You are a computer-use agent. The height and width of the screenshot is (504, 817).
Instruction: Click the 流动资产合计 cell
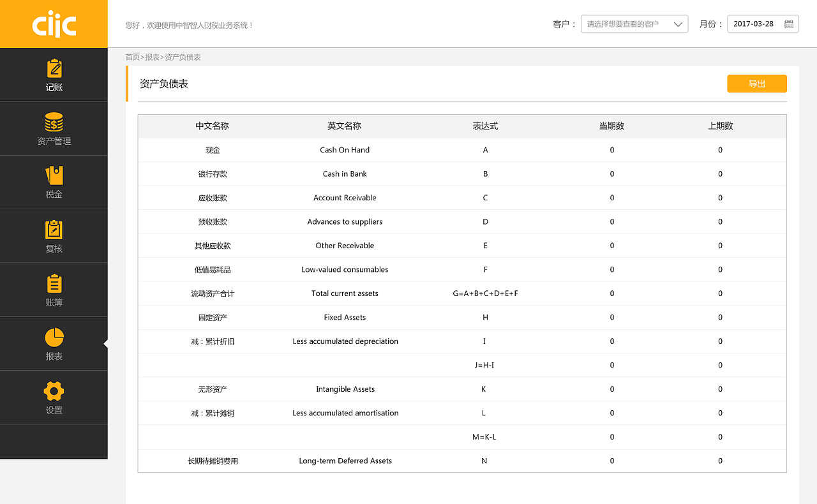(213, 293)
